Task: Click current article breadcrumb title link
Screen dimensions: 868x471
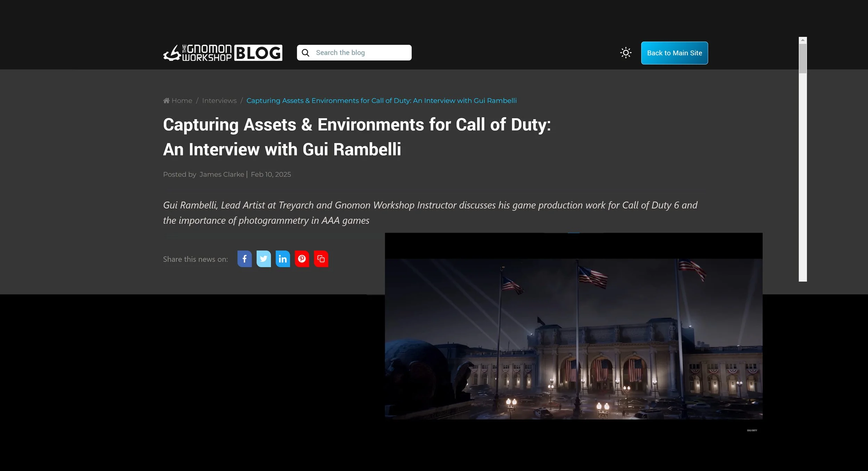Action: coord(381,101)
